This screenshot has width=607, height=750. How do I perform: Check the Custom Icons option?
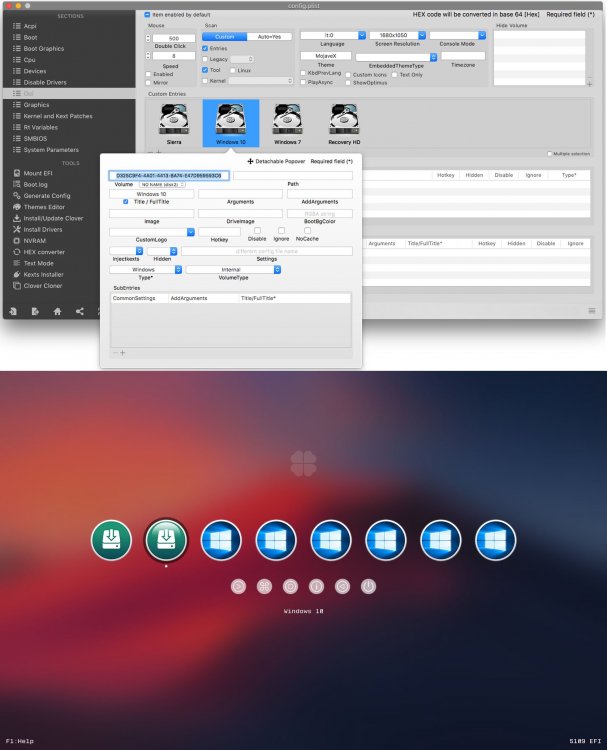348,75
